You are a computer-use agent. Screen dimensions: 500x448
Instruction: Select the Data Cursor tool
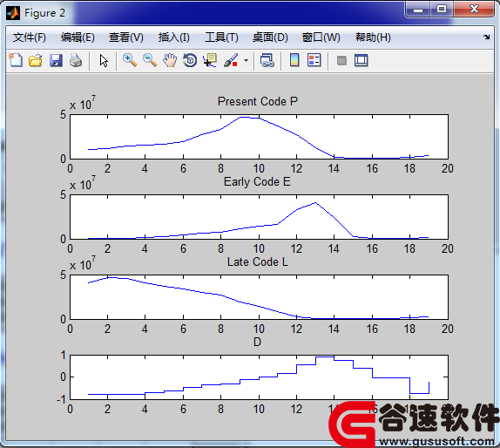(x=210, y=60)
